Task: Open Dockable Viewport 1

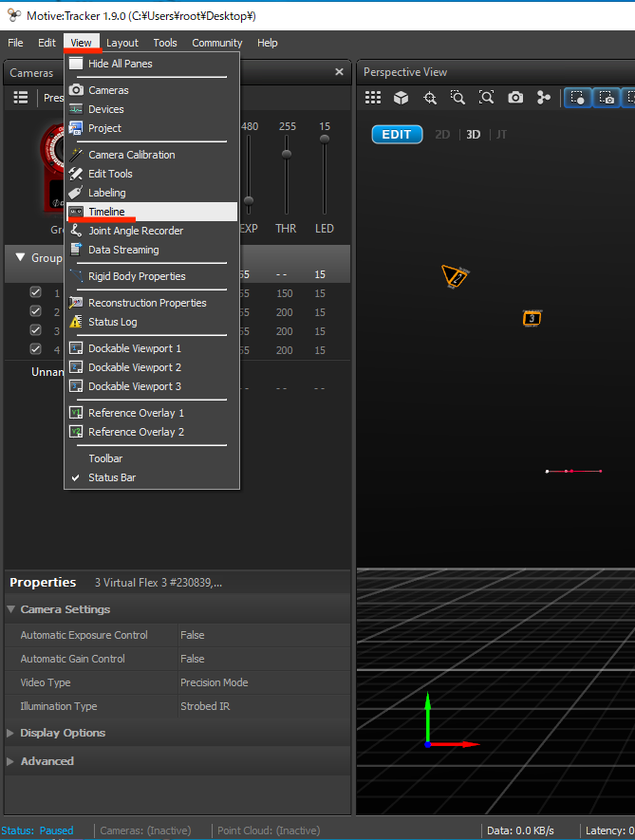Action: click(152, 348)
